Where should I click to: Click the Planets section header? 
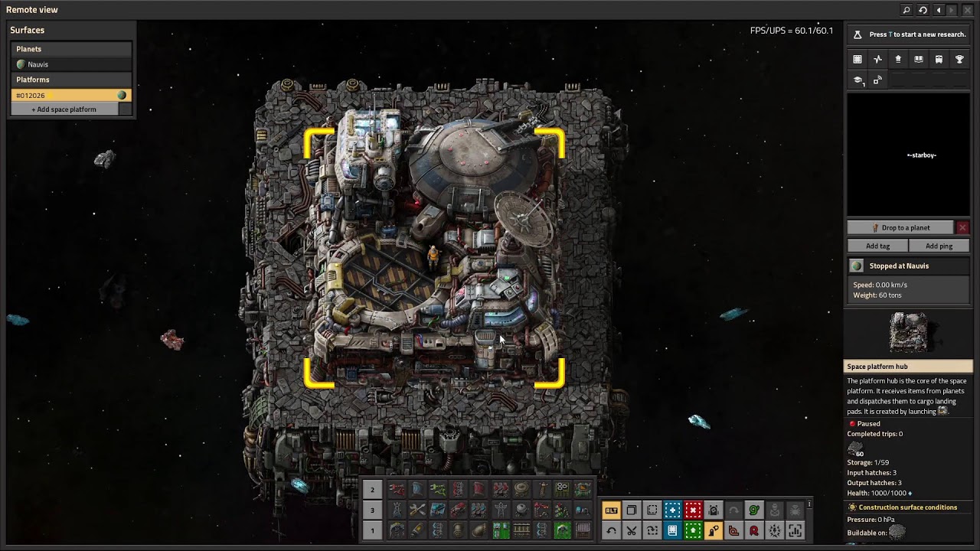[x=73, y=49]
